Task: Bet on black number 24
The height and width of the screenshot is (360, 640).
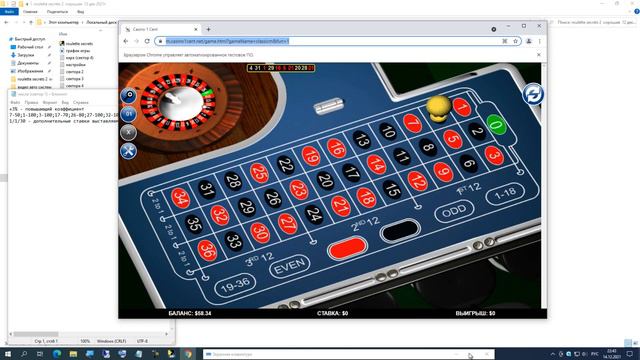Action: (314, 214)
